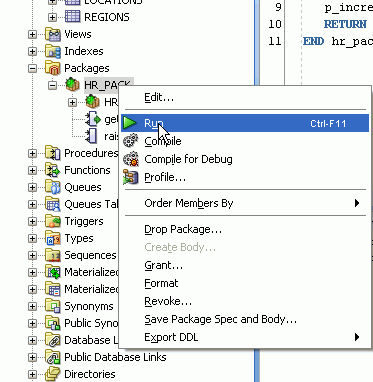Click the Triggers folder icon

pos(53,221)
